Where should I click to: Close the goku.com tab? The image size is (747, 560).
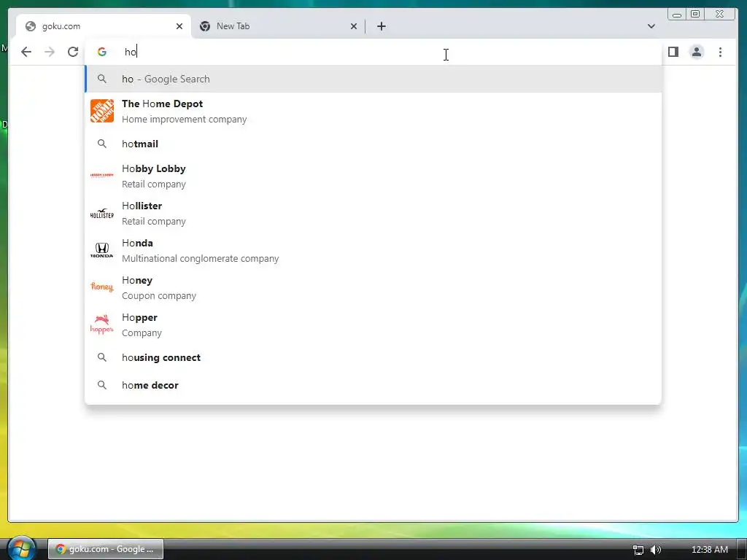179,26
